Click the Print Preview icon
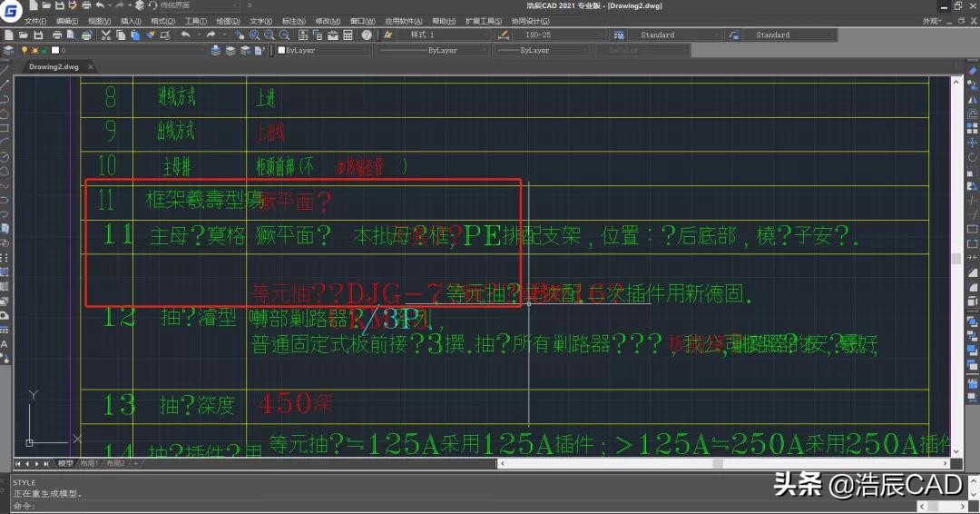 pos(71,35)
